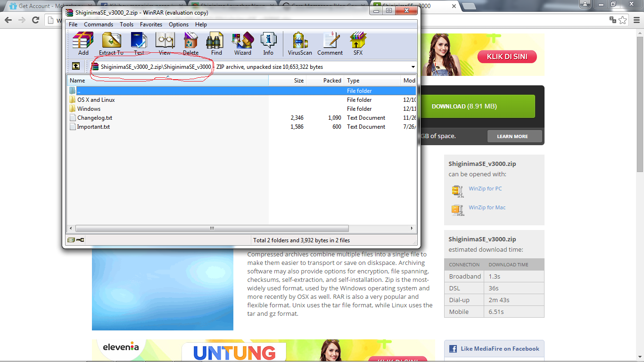
Task: Sort the file list by the Type column
Action: (372, 81)
